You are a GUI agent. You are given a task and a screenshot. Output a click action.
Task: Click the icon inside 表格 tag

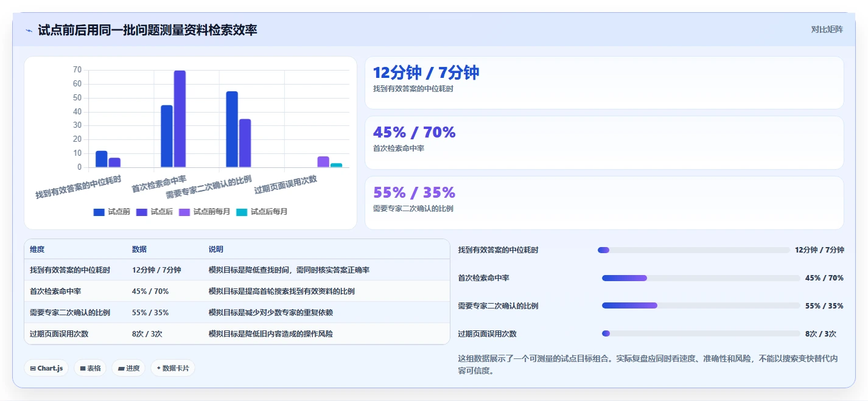point(82,368)
